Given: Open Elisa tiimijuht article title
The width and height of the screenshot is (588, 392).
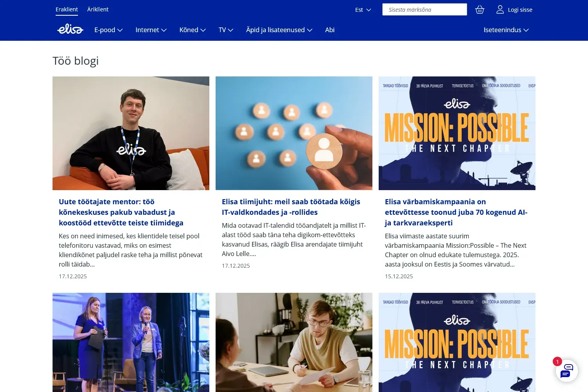Looking at the screenshot, I should pyautogui.click(x=291, y=207).
